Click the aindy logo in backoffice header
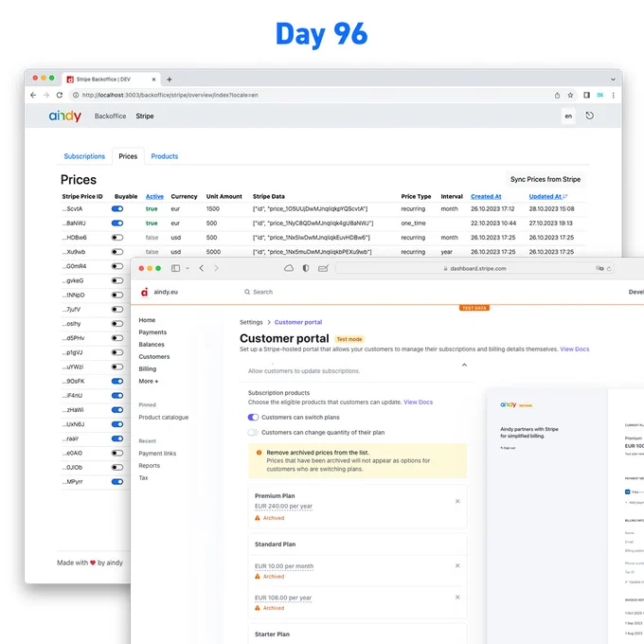This screenshot has width=644, height=644. pos(65,116)
